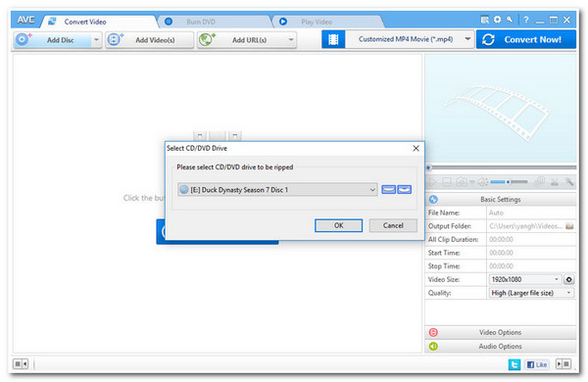Click the scissors trim icon
The height and width of the screenshot is (382, 588).
[x=555, y=182]
